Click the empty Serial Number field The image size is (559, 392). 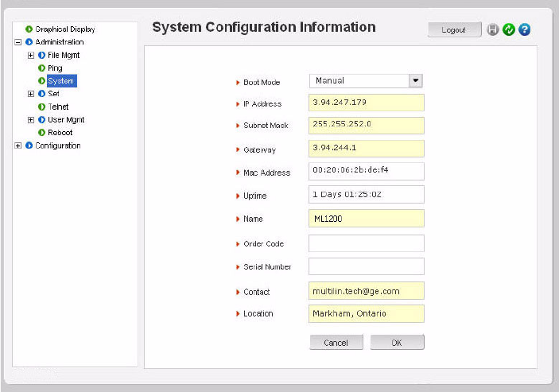[x=367, y=266]
